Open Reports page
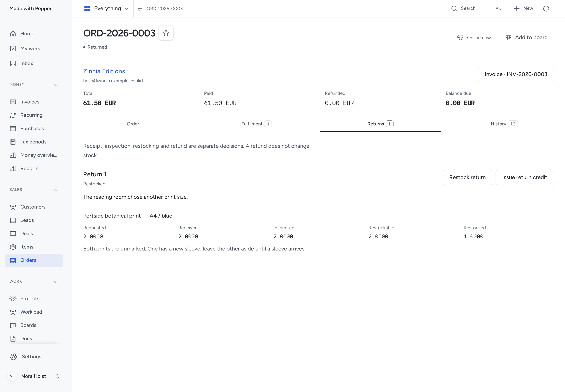This screenshot has width=565, height=392. pos(34,169)
